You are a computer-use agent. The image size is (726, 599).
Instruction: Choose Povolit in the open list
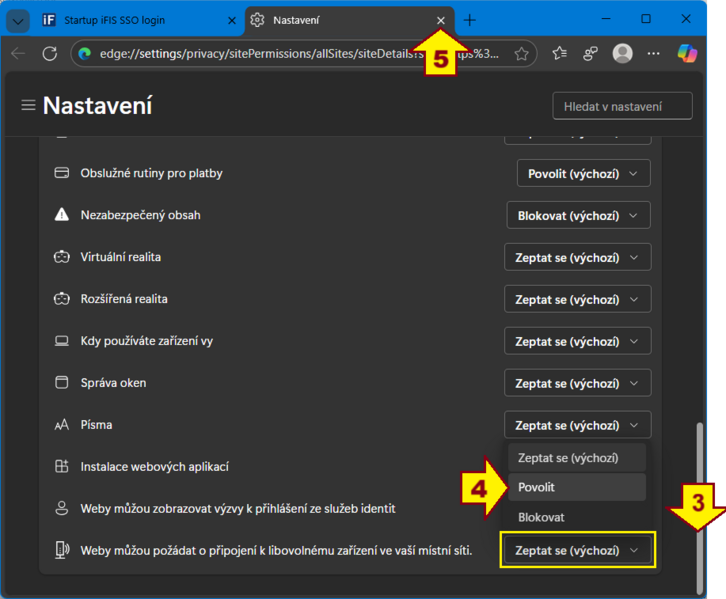click(577, 487)
